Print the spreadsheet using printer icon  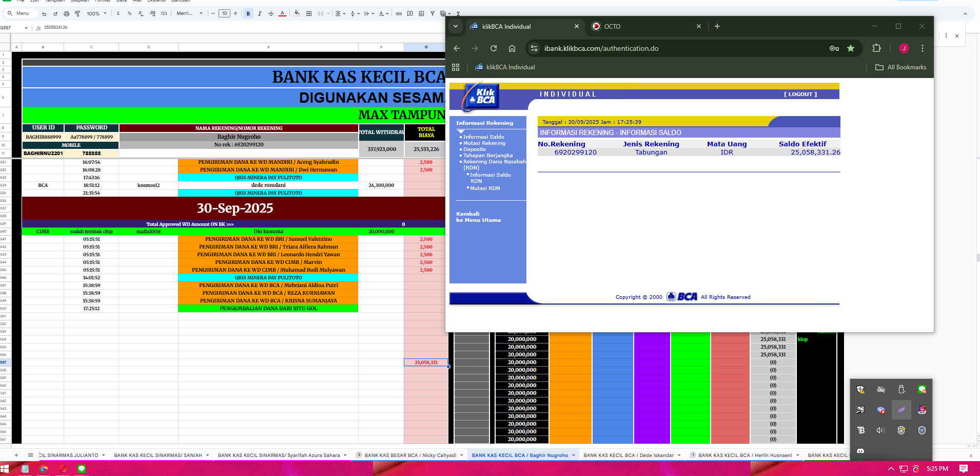tap(66, 14)
